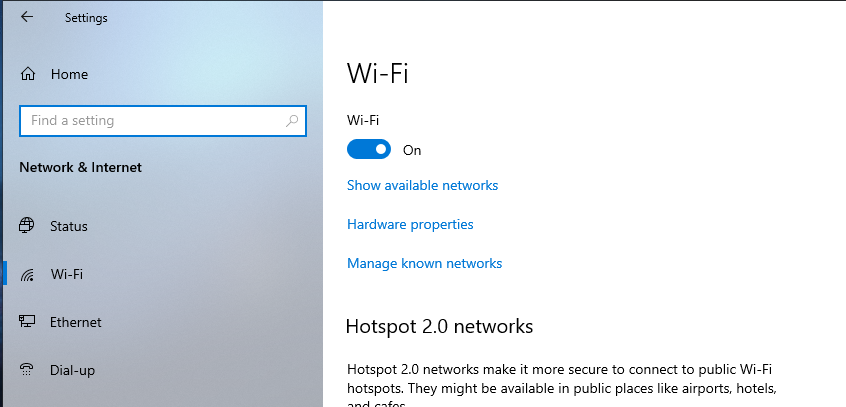This screenshot has width=846, height=407.
Task: Select the Dial-up label in sidebar
Action: (x=72, y=370)
